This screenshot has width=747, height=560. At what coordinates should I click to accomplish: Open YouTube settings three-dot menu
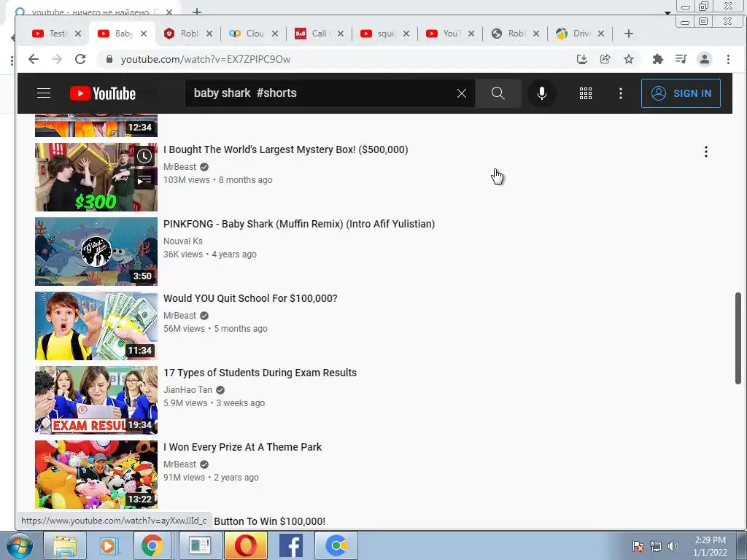point(620,93)
